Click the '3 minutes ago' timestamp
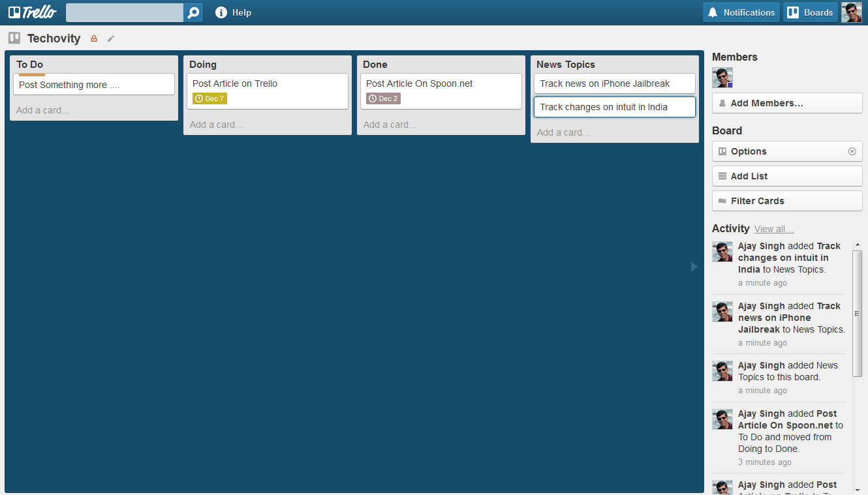Screen dimensions: 868x495 (765, 462)
